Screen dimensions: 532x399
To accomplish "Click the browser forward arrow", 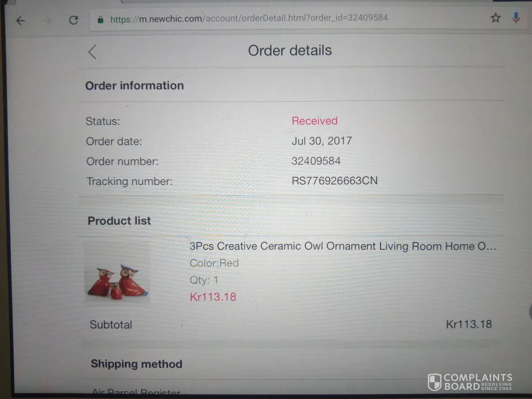I will click(x=47, y=20).
